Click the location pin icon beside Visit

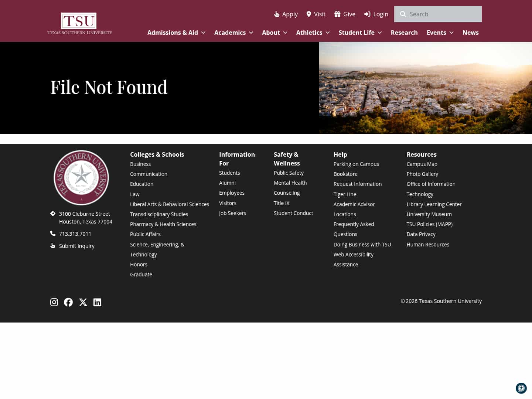point(309,14)
